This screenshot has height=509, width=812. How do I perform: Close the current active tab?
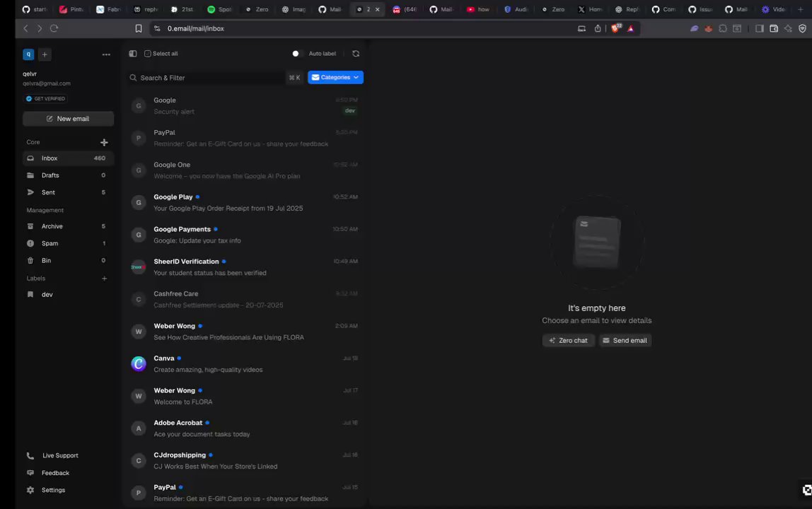377,9
